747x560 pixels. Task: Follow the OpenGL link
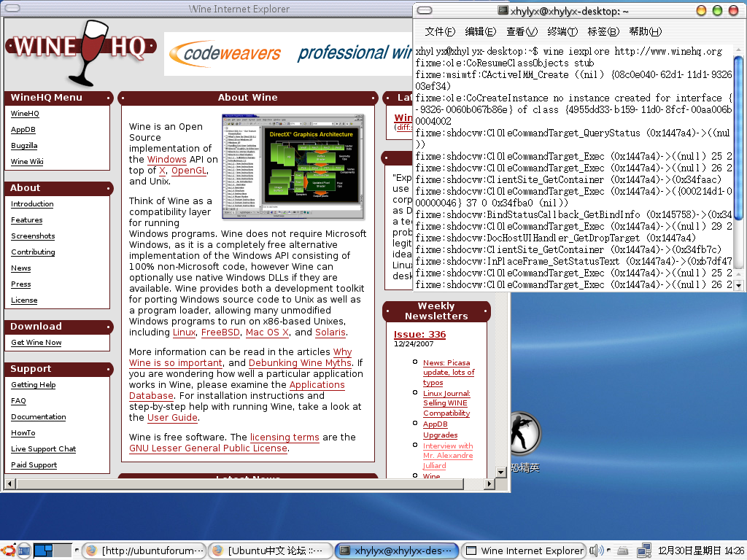point(189,171)
